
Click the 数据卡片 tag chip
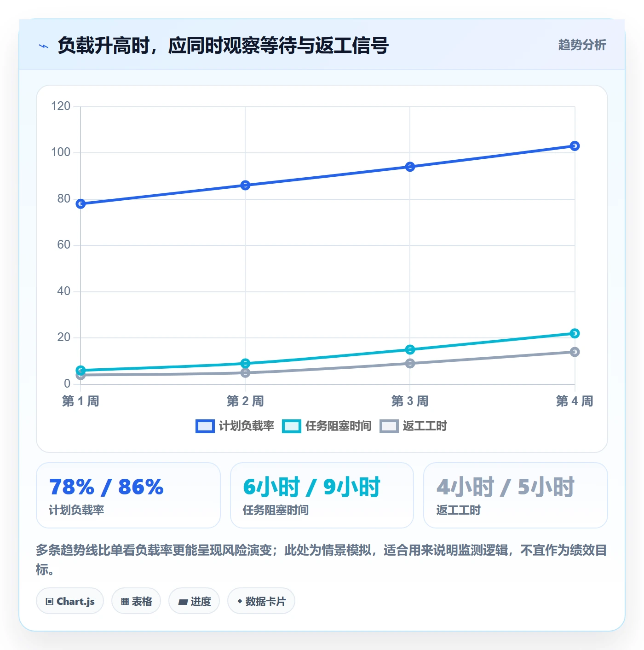[x=261, y=601]
